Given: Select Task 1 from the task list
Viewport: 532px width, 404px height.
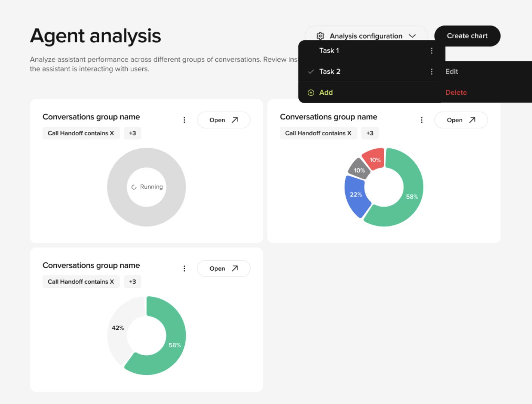Looking at the screenshot, I should click(x=329, y=50).
